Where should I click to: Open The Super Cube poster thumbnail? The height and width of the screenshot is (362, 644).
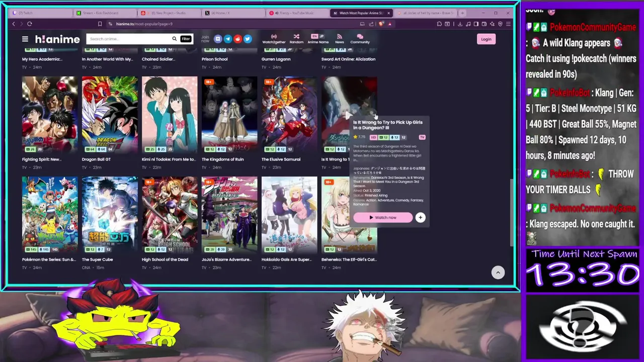pos(110,215)
